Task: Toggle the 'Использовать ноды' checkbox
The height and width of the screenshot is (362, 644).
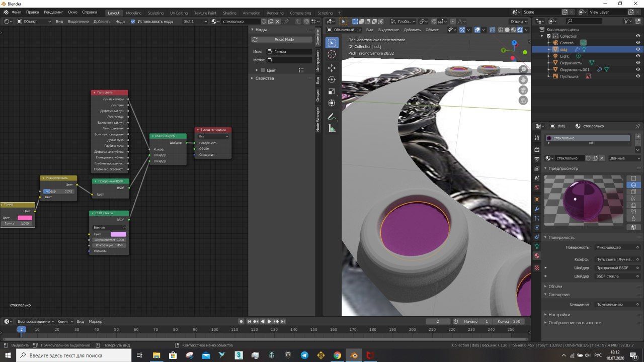Action: tap(133, 22)
